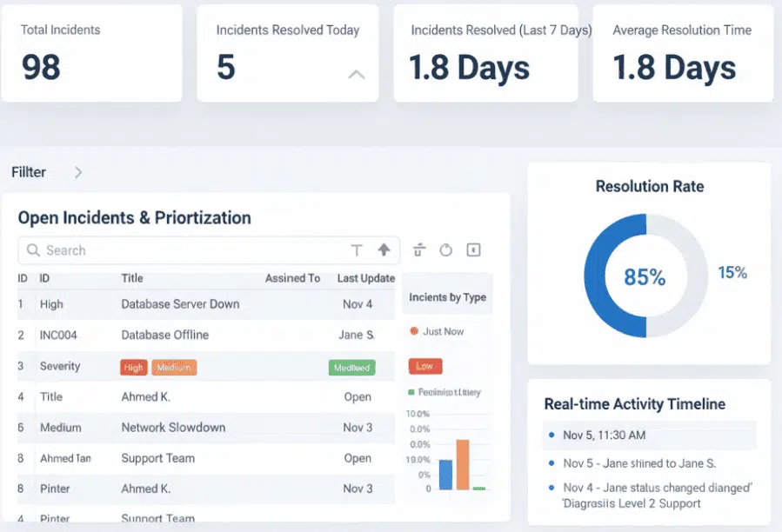Select the search magnifier icon

pos(33,250)
